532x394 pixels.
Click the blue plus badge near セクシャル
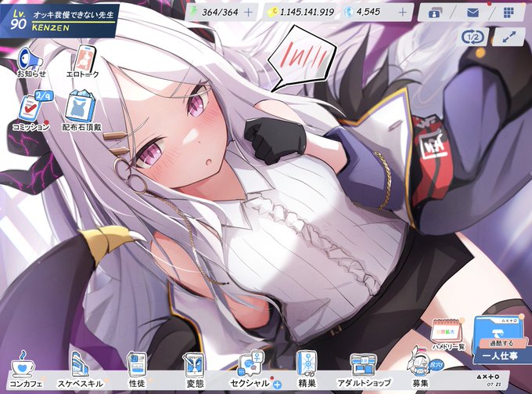(x=278, y=385)
